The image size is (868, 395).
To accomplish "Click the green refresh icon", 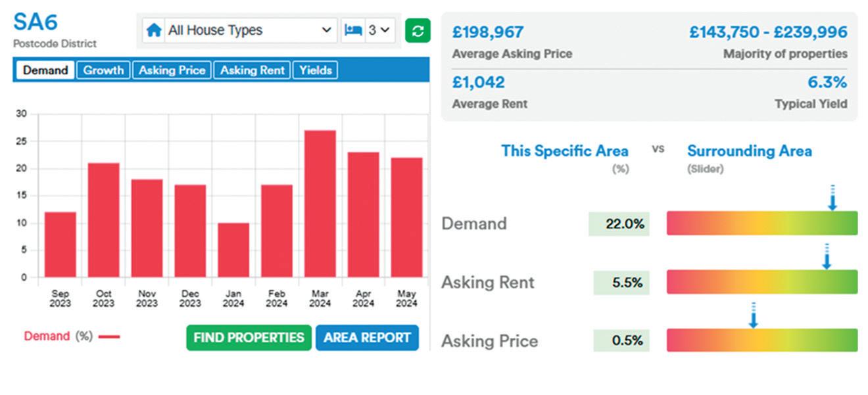I will pos(418,30).
